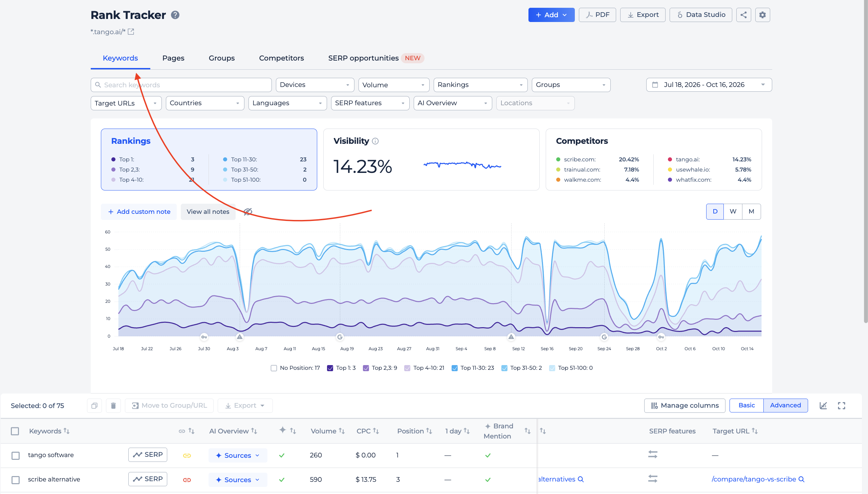Expand Sources dropdown for scribe alternative
Screen dimensions: 868x494
point(238,480)
